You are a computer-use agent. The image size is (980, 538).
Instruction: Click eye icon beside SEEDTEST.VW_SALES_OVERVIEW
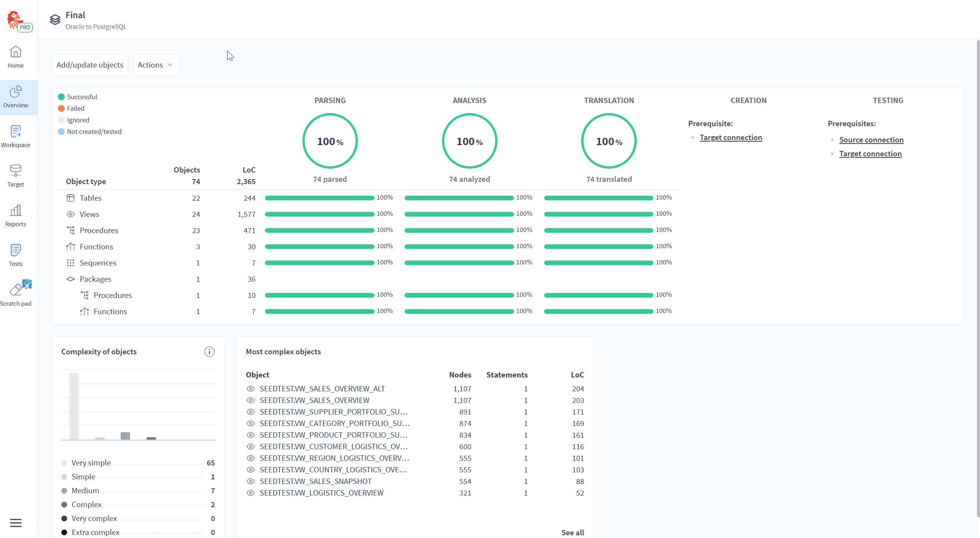click(x=251, y=400)
